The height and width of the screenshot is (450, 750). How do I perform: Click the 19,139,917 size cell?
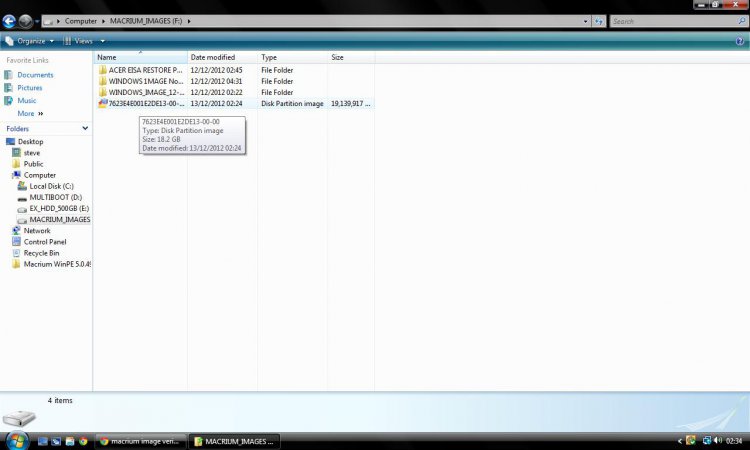click(x=351, y=103)
